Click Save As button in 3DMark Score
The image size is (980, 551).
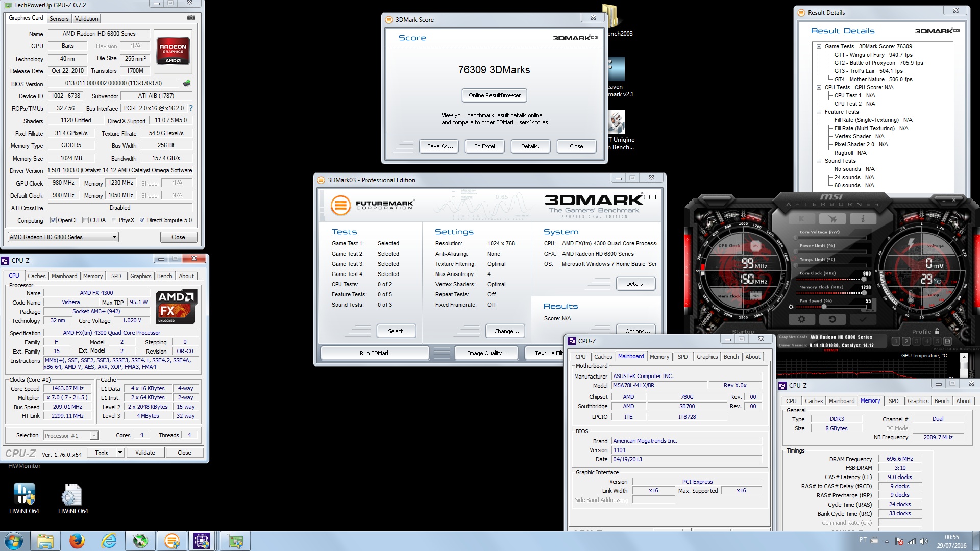[x=439, y=146]
